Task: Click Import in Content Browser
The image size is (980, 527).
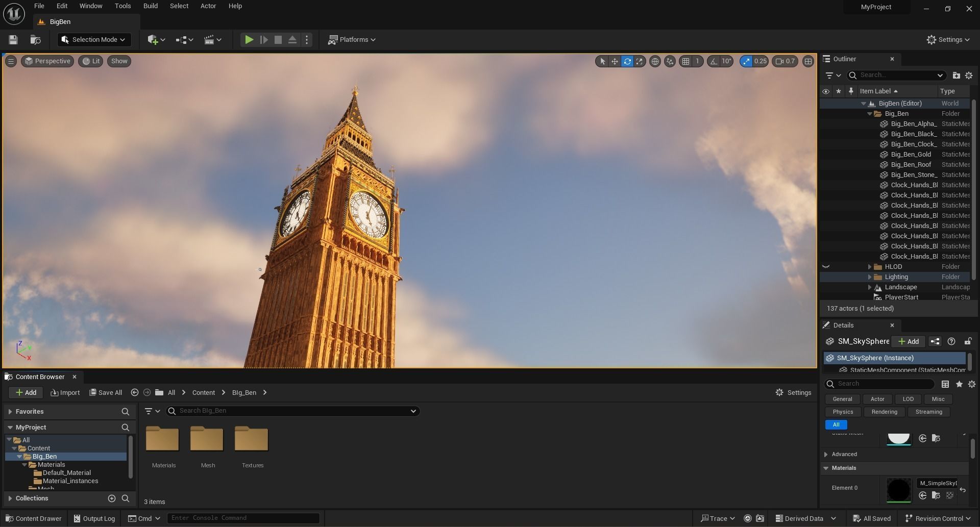Action: [65, 393]
